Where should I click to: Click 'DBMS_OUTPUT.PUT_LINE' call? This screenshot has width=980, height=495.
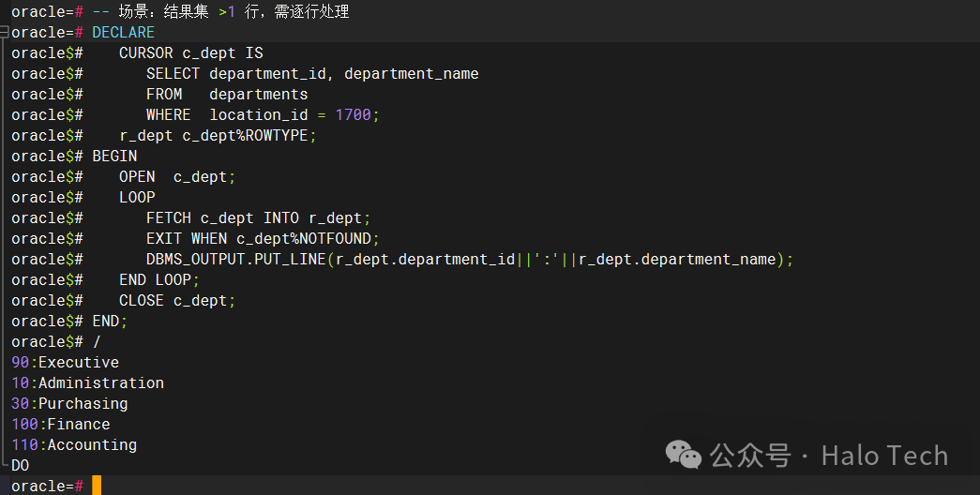[236, 260]
